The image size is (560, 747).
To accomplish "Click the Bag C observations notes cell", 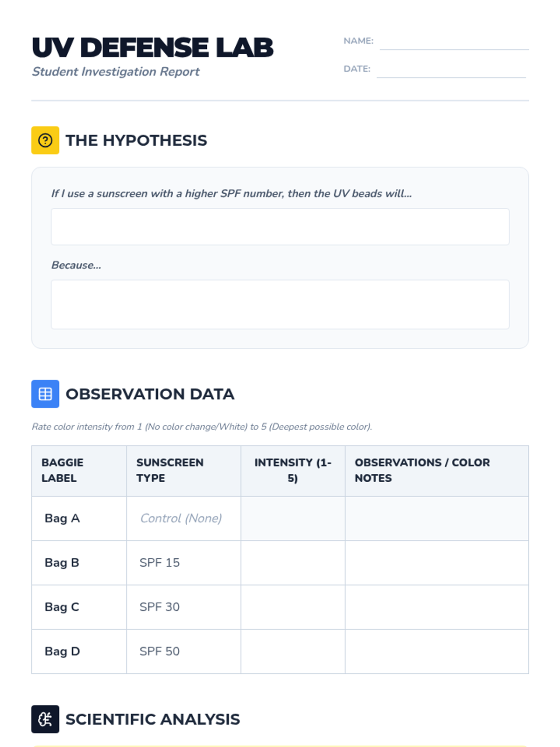I will [437, 607].
